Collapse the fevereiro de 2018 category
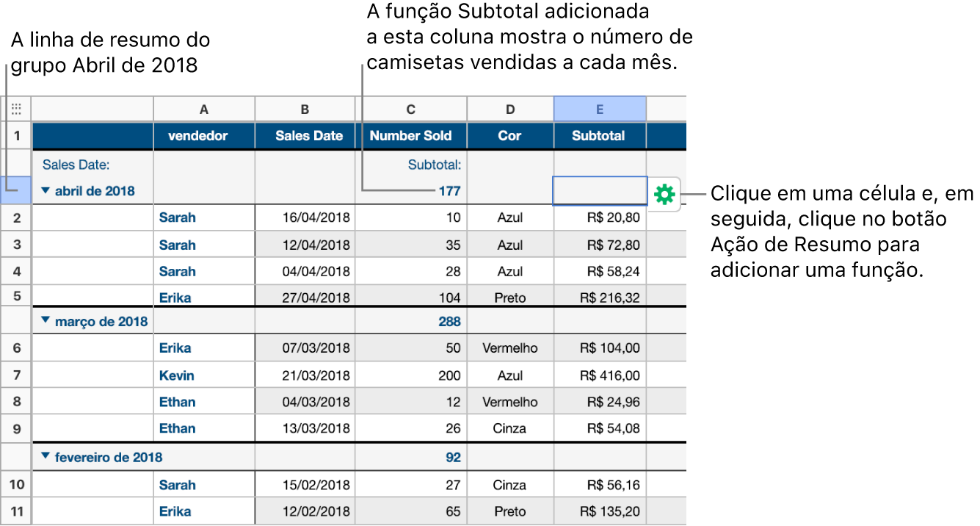Screen dimensions: 980x526 pos(45,455)
